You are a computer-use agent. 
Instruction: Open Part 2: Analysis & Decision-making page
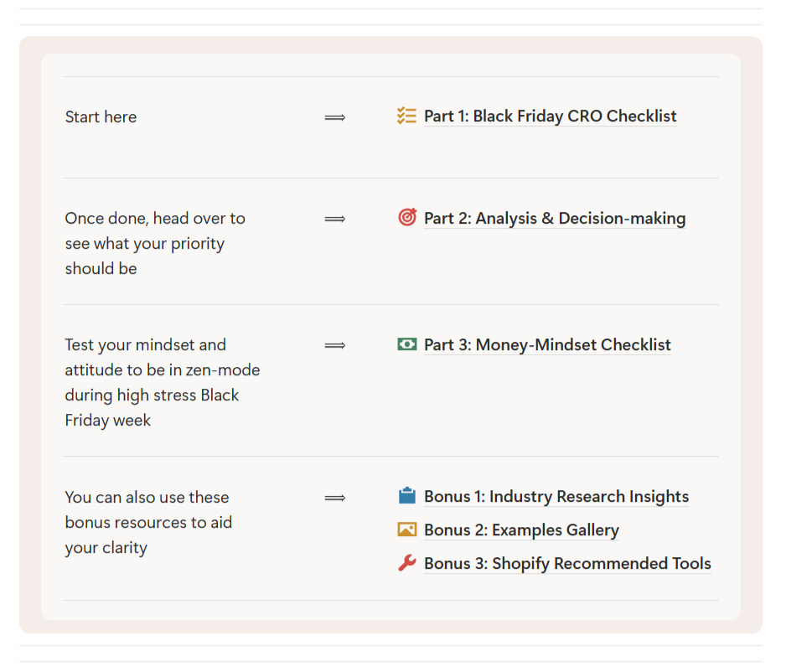pyautogui.click(x=555, y=219)
